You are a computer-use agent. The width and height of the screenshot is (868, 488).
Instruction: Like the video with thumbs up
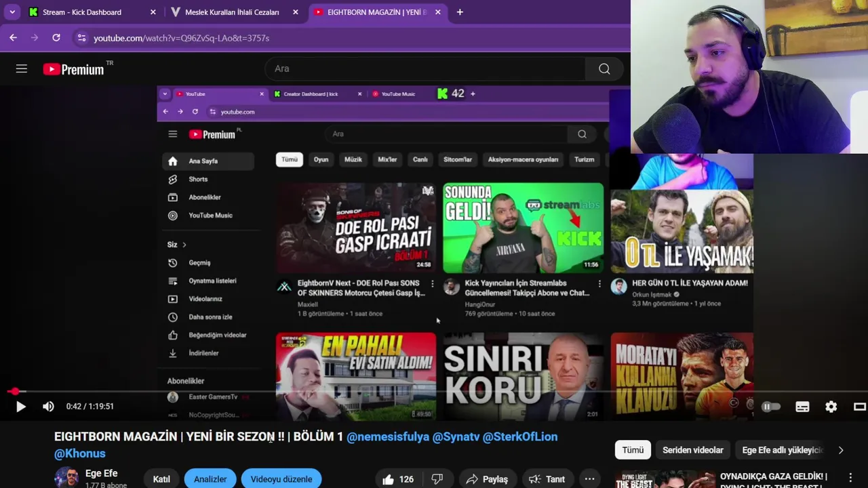398,479
